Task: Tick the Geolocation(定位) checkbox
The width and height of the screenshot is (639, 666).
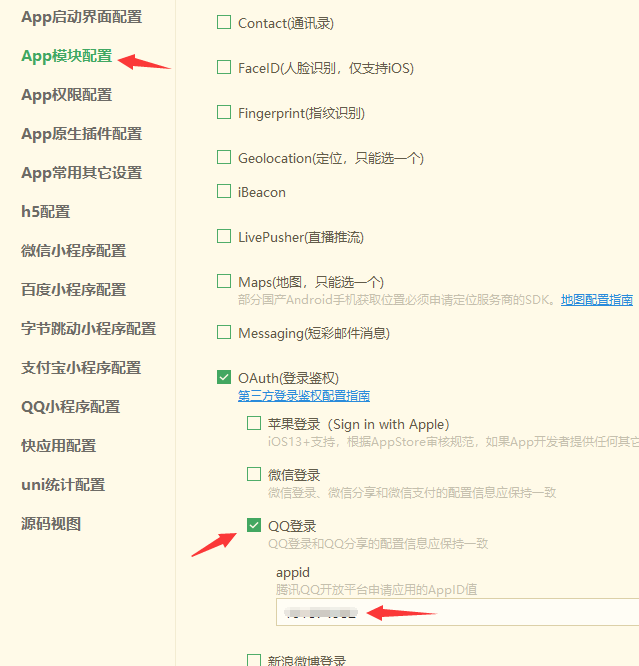Action: [x=224, y=158]
